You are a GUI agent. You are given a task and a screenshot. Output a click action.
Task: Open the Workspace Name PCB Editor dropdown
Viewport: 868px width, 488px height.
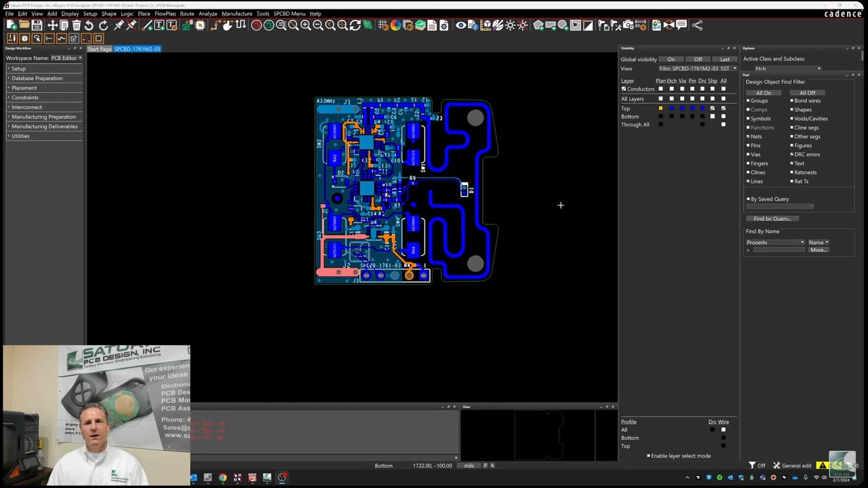coord(66,58)
